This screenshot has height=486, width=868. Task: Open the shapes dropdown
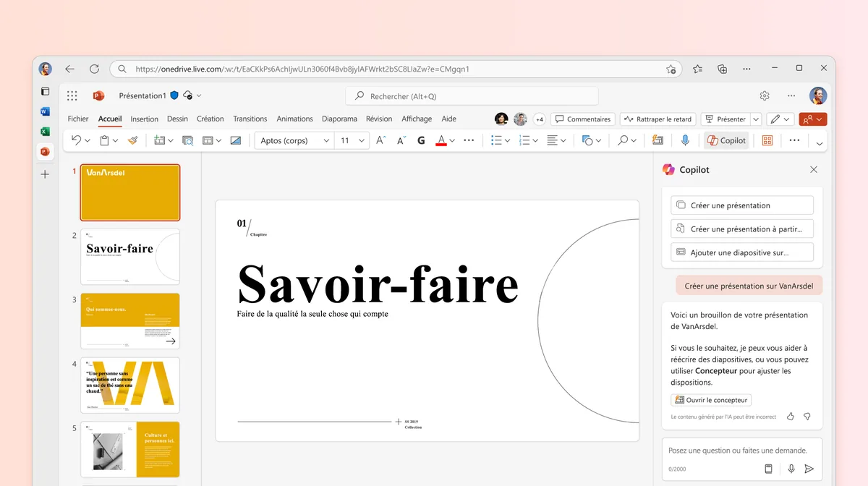598,141
